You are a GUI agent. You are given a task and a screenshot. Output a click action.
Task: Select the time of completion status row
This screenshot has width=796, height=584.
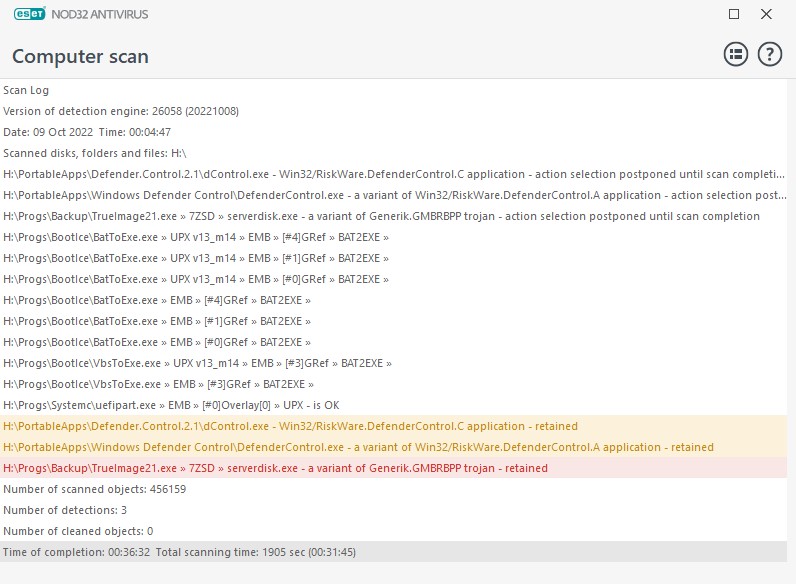pos(180,552)
